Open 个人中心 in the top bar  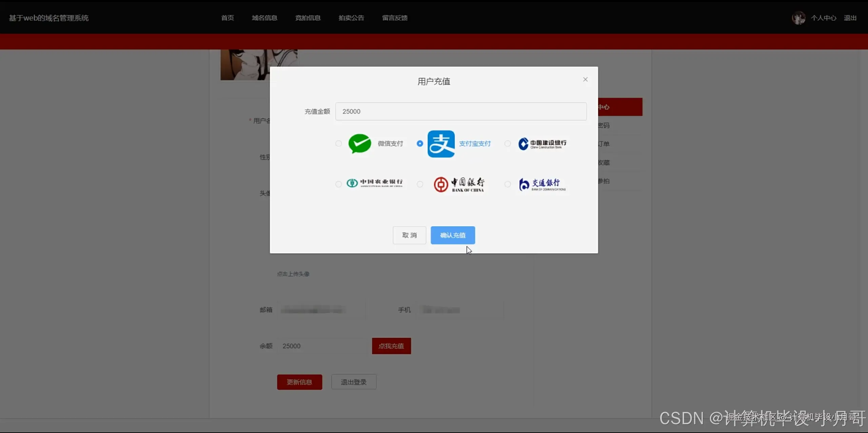pyautogui.click(x=824, y=17)
